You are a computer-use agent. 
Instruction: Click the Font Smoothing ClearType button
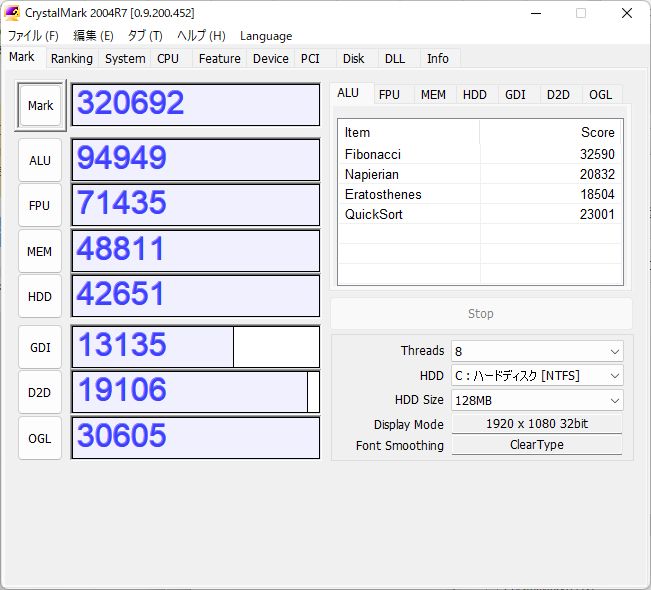click(537, 445)
